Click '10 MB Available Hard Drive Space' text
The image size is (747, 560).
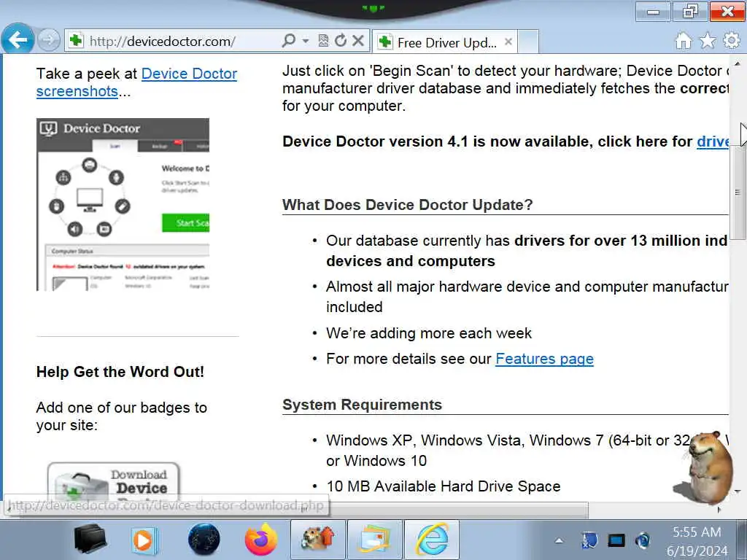(x=443, y=486)
